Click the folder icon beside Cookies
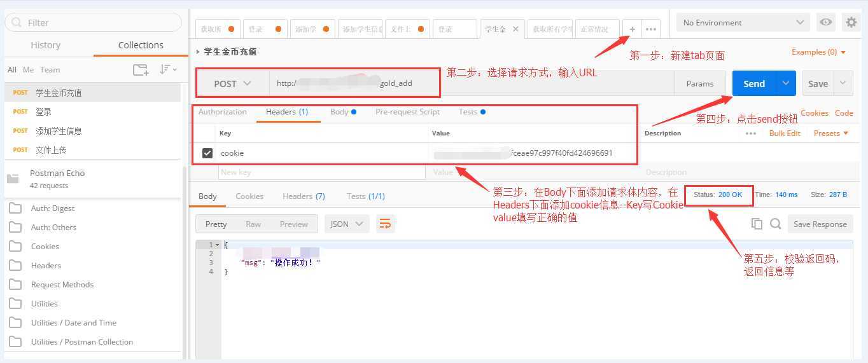 click(x=15, y=247)
